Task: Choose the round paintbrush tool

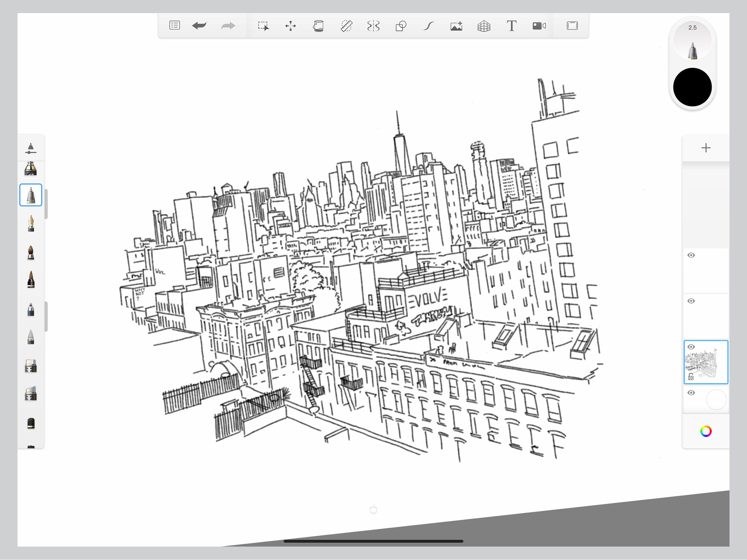Action: tap(31, 252)
